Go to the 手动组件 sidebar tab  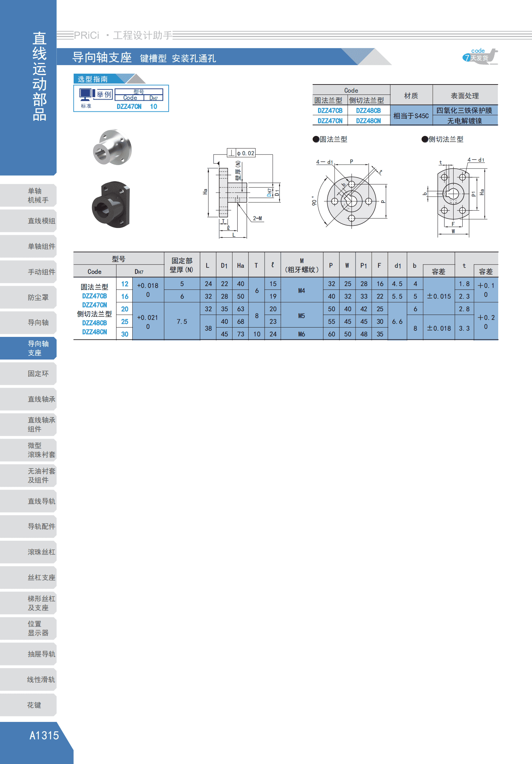28,272
